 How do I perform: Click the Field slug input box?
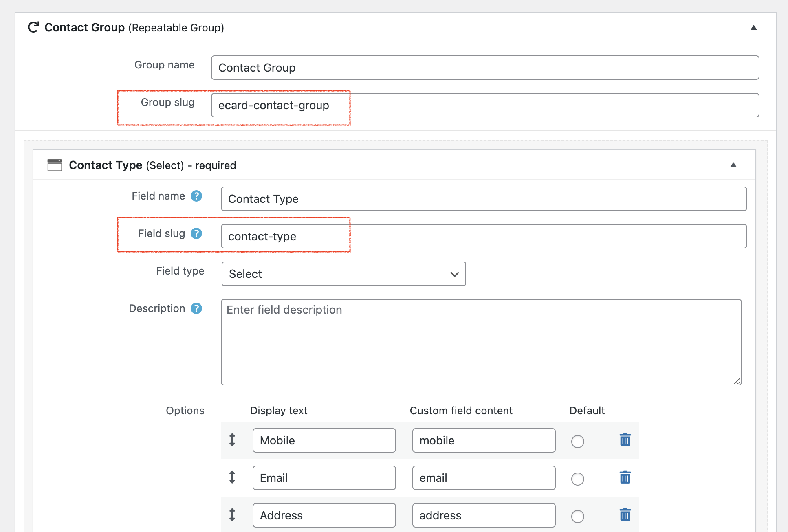click(x=484, y=236)
